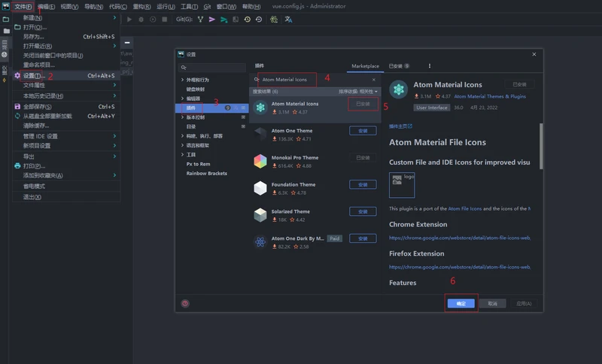This screenshot has height=364, width=602.
Task: Choose 退出(X) in the File menu
Action: coord(66,197)
